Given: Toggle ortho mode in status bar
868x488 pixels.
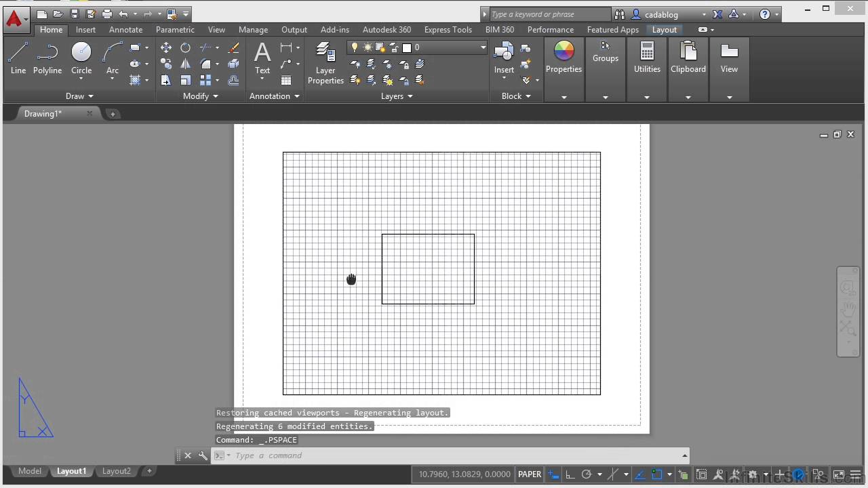Looking at the screenshot, I should coord(570,474).
